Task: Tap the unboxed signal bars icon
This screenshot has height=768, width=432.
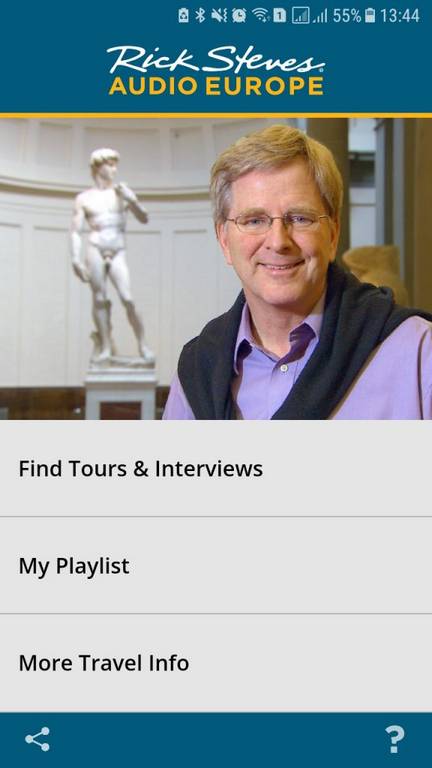Action: (320, 16)
